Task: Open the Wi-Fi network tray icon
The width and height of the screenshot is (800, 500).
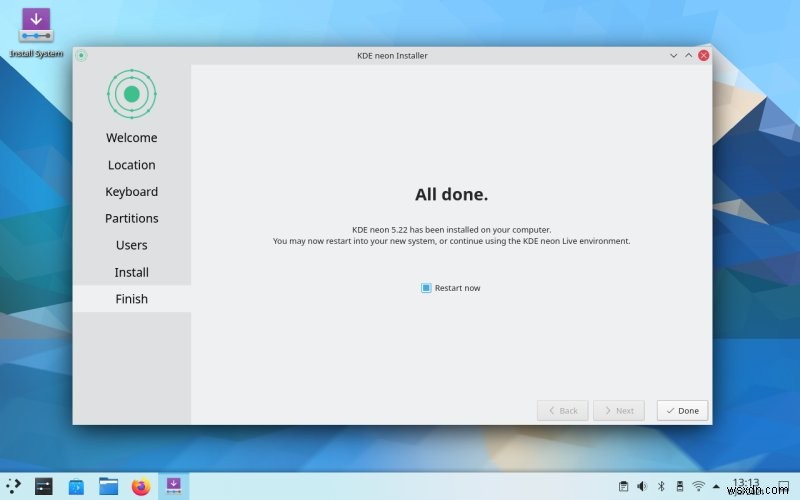Action: [x=698, y=486]
